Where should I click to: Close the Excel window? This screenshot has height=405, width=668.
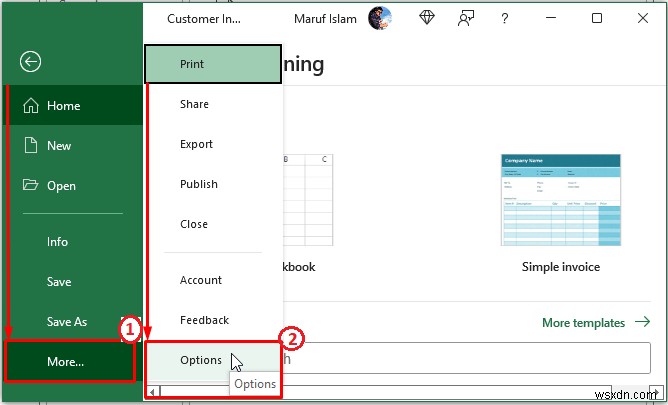(643, 18)
